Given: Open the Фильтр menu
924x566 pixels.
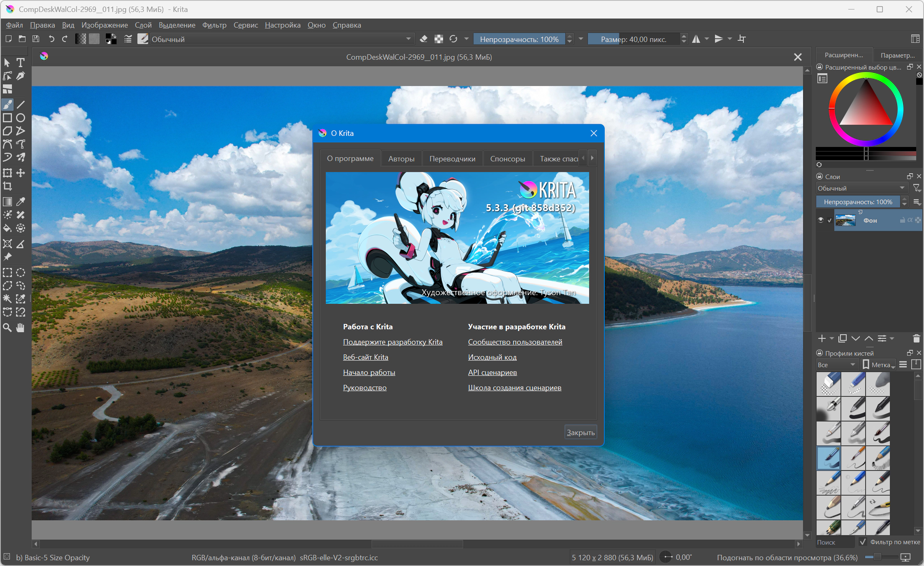Looking at the screenshot, I should [x=214, y=25].
